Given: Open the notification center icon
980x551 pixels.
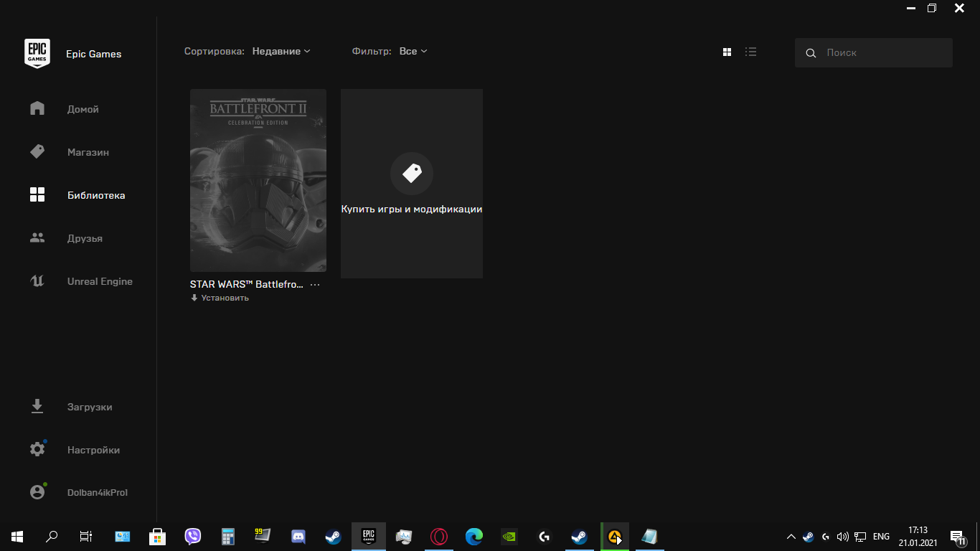Looking at the screenshot, I should tap(957, 536).
